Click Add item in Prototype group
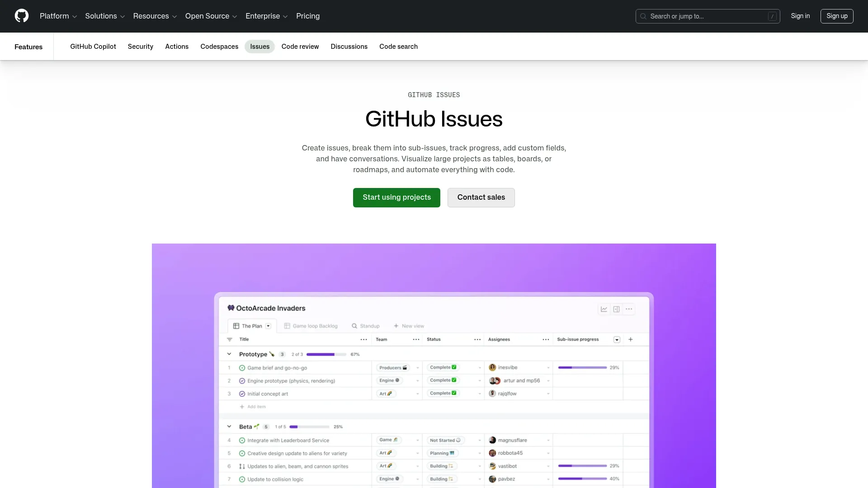The height and width of the screenshot is (488, 868). (253, 407)
